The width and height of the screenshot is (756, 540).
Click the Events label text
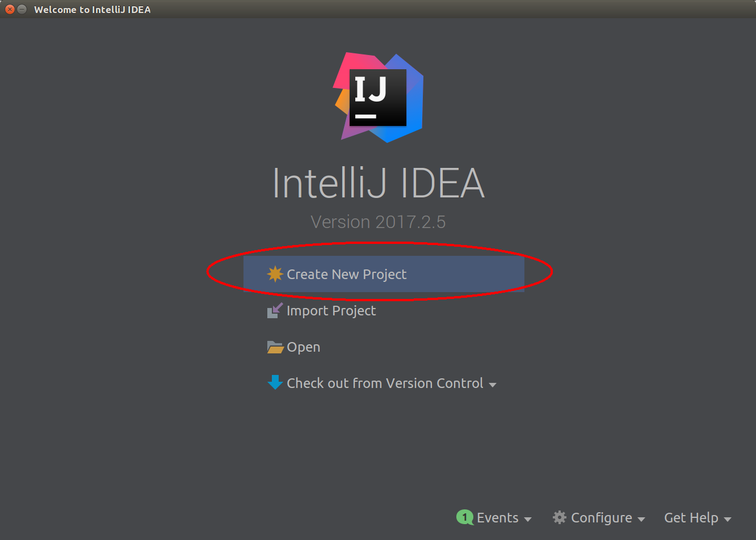click(498, 517)
